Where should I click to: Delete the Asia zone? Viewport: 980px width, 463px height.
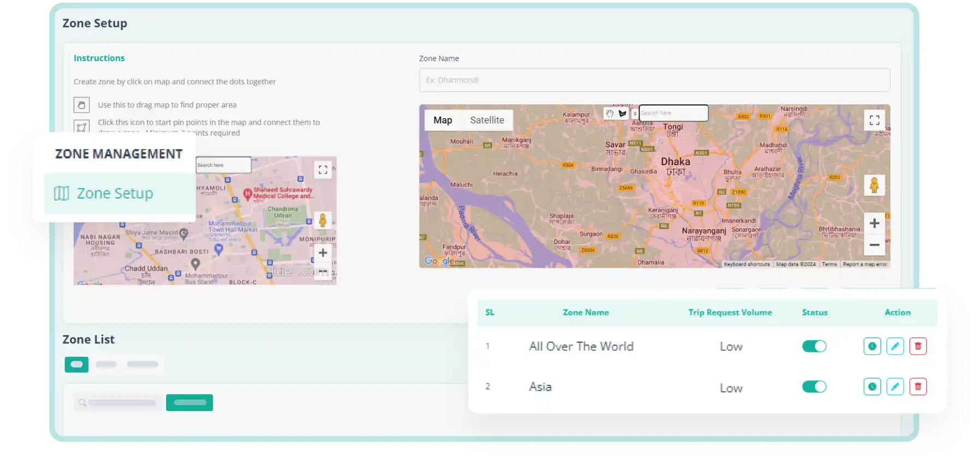(x=918, y=386)
